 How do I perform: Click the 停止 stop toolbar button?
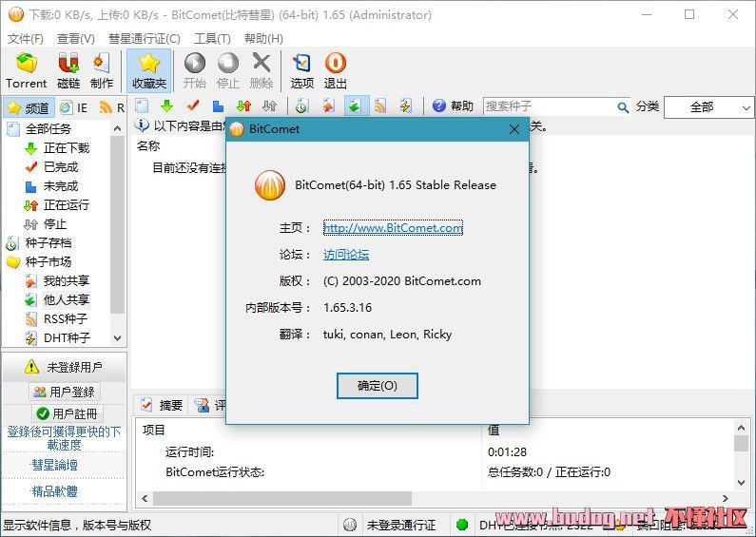[228, 70]
